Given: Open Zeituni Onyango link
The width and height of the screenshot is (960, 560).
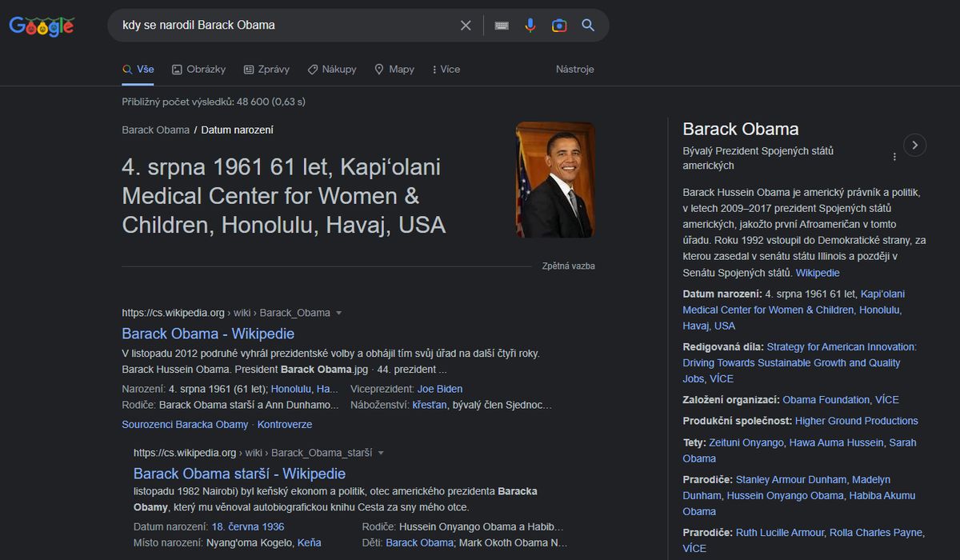Looking at the screenshot, I should click(746, 442).
